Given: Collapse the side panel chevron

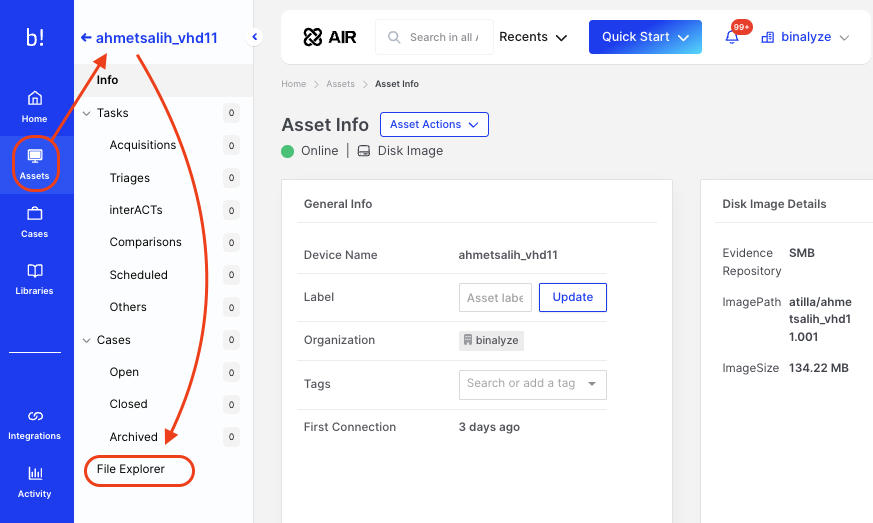Looking at the screenshot, I should point(254,37).
